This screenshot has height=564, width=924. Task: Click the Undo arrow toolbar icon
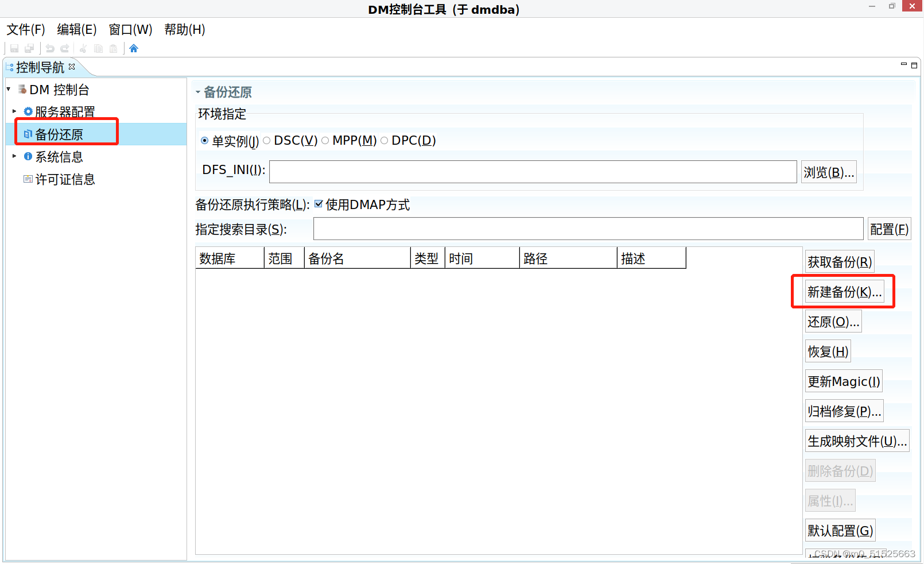pos(50,49)
